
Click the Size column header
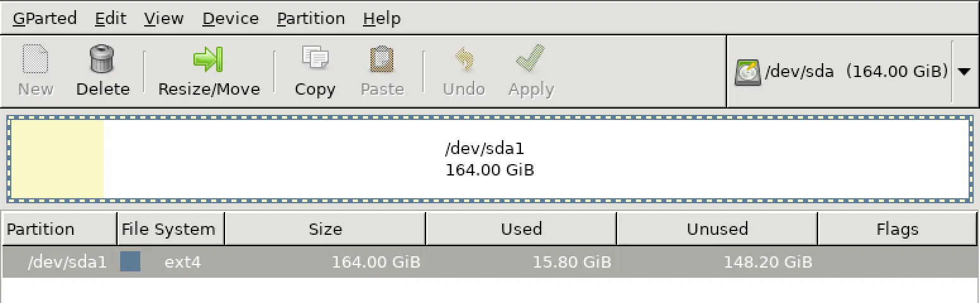pyautogui.click(x=325, y=229)
